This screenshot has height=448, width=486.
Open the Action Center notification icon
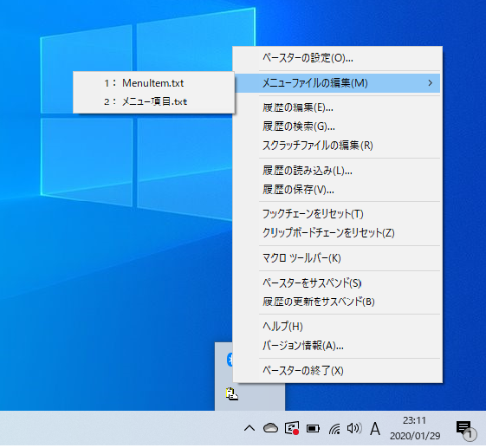point(466,430)
